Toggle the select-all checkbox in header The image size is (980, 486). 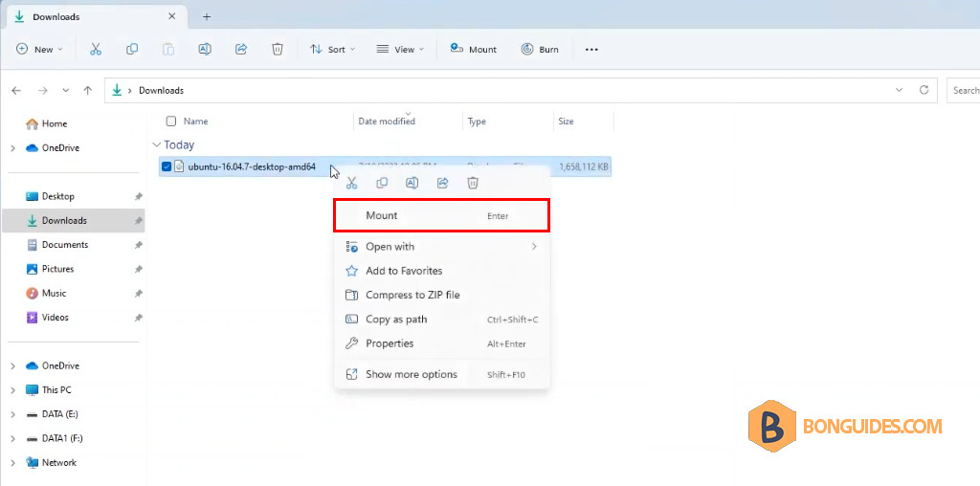point(170,121)
